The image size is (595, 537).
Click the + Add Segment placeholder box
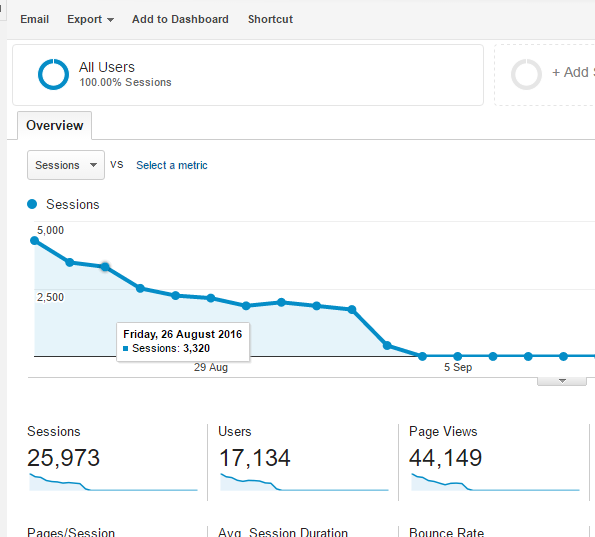coord(545,75)
